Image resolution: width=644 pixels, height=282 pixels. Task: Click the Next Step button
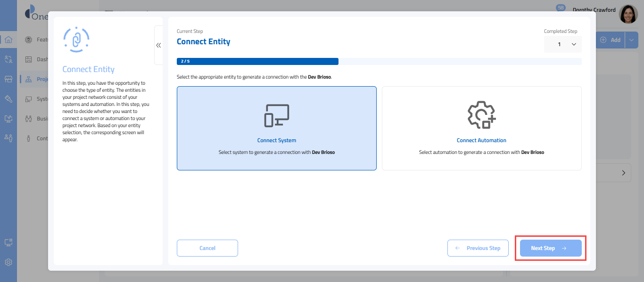point(550,248)
